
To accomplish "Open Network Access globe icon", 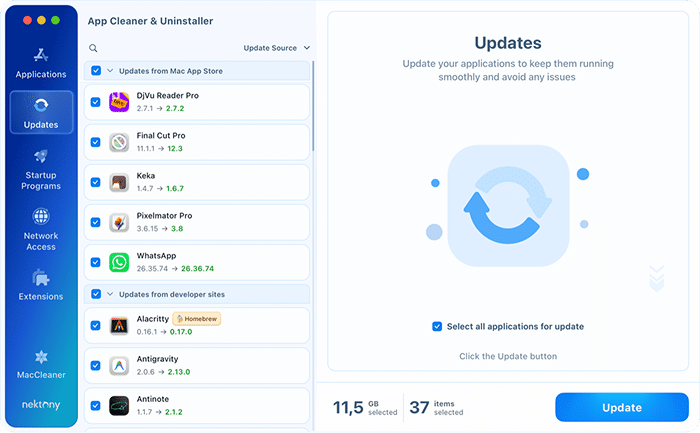I will coord(41,216).
